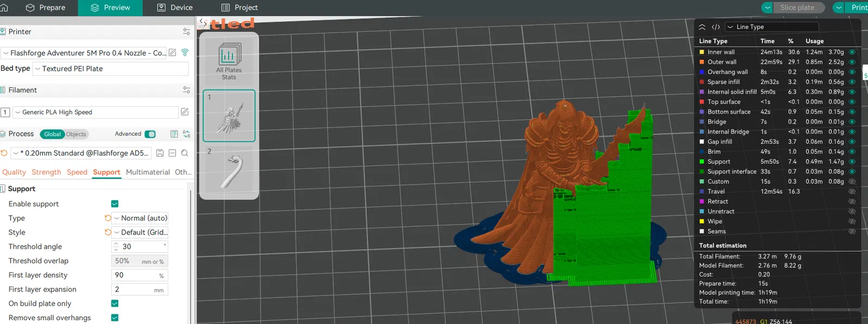Reset the 0.20mm Standard process preset changes

point(4,153)
